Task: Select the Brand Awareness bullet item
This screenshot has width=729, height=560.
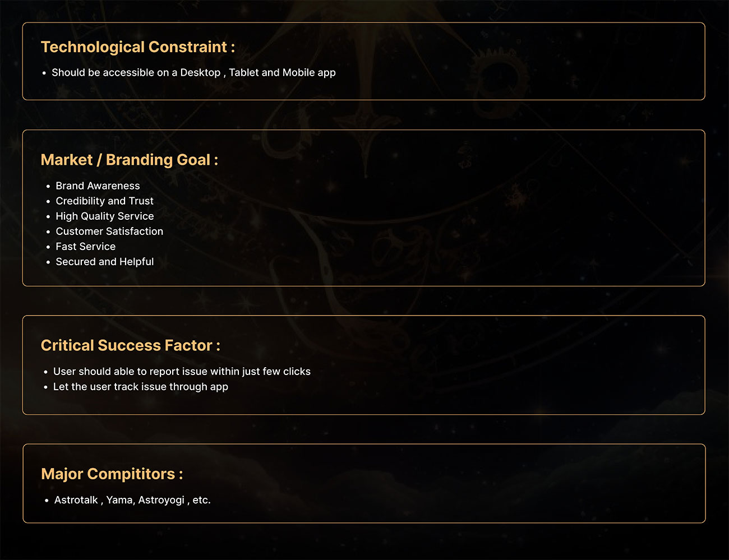Action: [x=98, y=186]
